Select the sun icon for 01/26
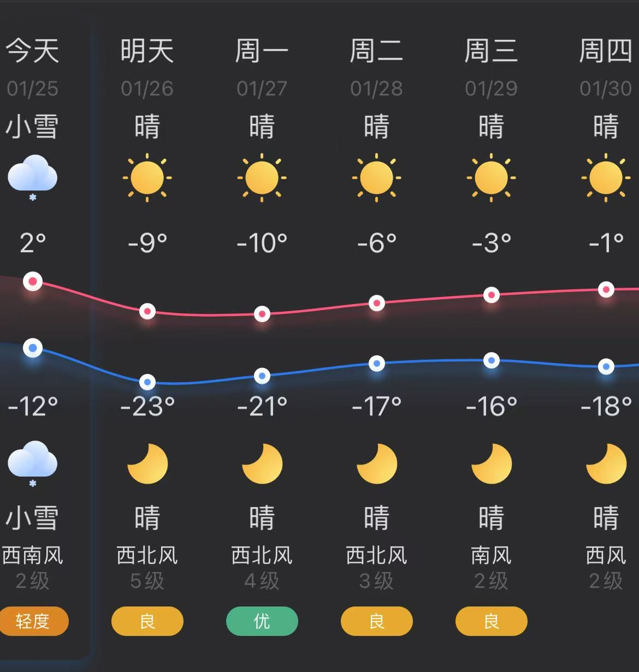639x672 pixels. pos(147,177)
